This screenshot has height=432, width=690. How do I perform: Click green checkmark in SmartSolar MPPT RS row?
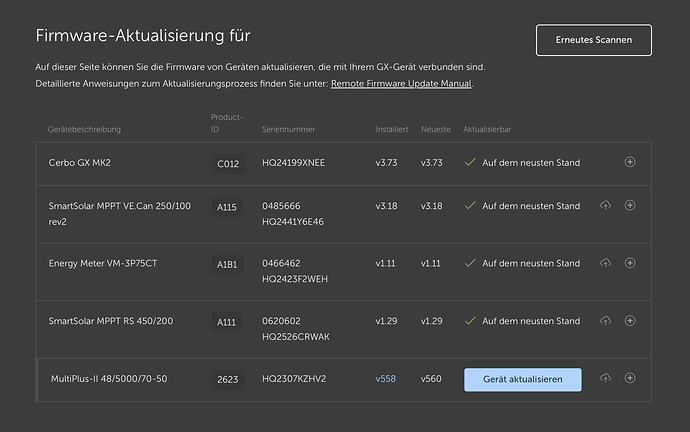click(x=470, y=321)
